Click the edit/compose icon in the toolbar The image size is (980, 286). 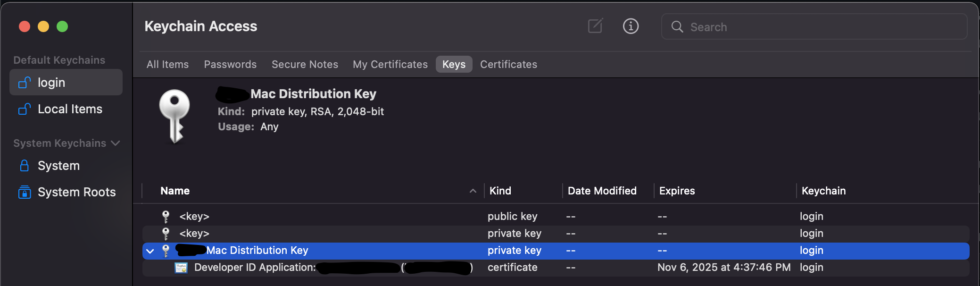click(x=595, y=26)
